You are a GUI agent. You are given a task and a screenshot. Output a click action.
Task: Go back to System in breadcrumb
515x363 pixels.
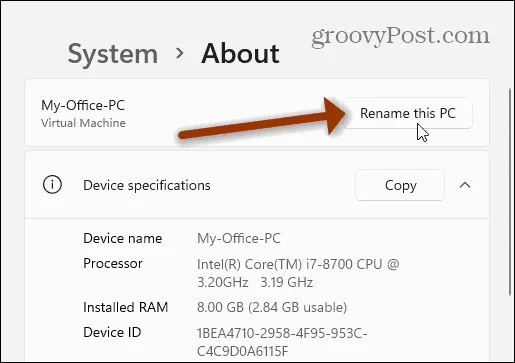click(x=113, y=54)
